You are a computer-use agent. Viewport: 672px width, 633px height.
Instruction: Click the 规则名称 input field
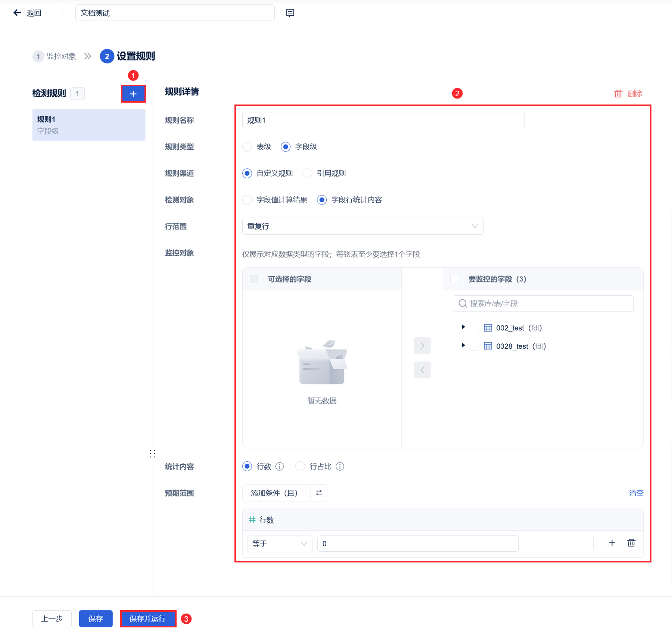[383, 120]
